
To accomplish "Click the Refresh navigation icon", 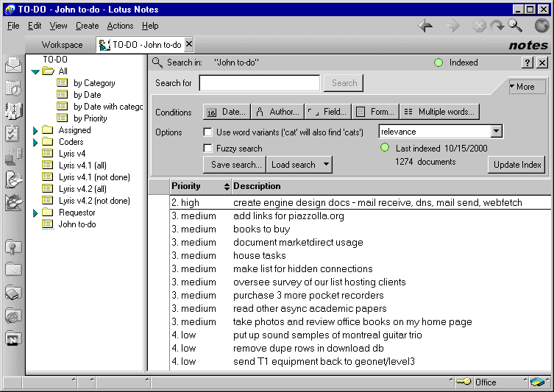I will [x=497, y=26].
